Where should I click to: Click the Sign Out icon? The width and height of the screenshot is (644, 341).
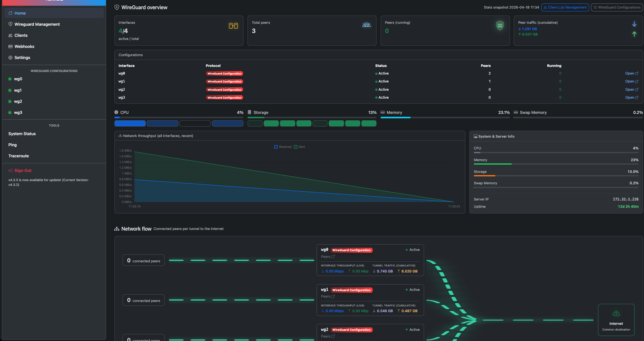click(x=10, y=170)
